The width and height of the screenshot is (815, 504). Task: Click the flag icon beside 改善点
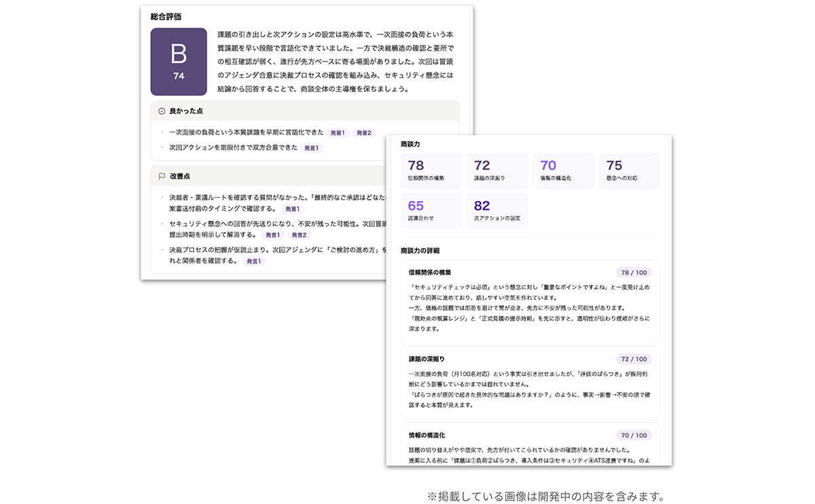click(x=162, y=176)
